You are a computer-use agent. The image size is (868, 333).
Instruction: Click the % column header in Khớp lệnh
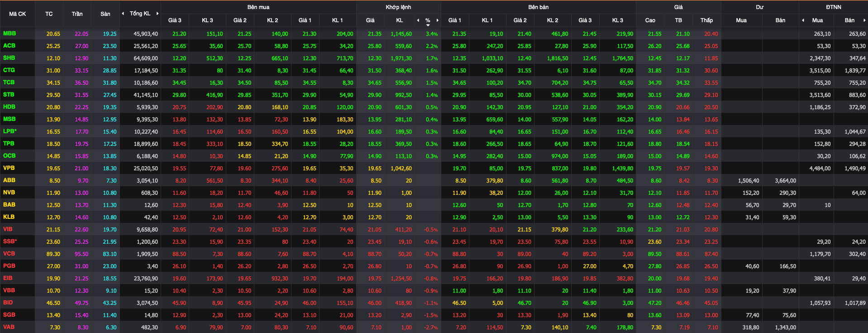428,20
